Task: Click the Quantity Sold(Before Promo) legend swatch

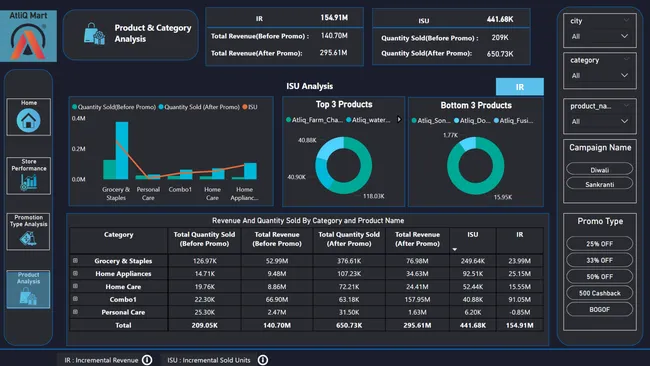Action: click(75, 107)
